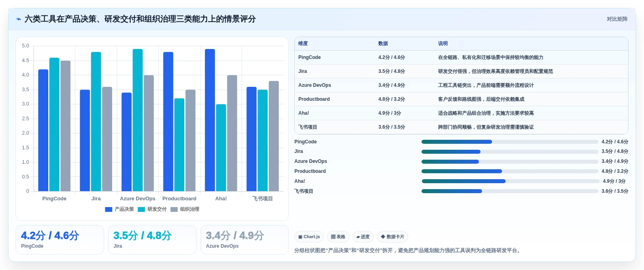Click the Aha! progress bar
The width and height of the screenshot is (644, 270).
510,182
